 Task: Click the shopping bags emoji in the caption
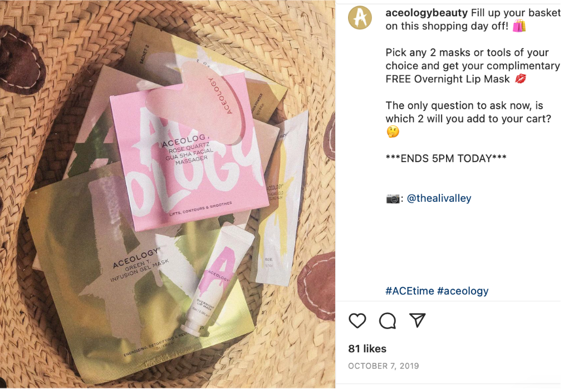(x=519, y=26)
